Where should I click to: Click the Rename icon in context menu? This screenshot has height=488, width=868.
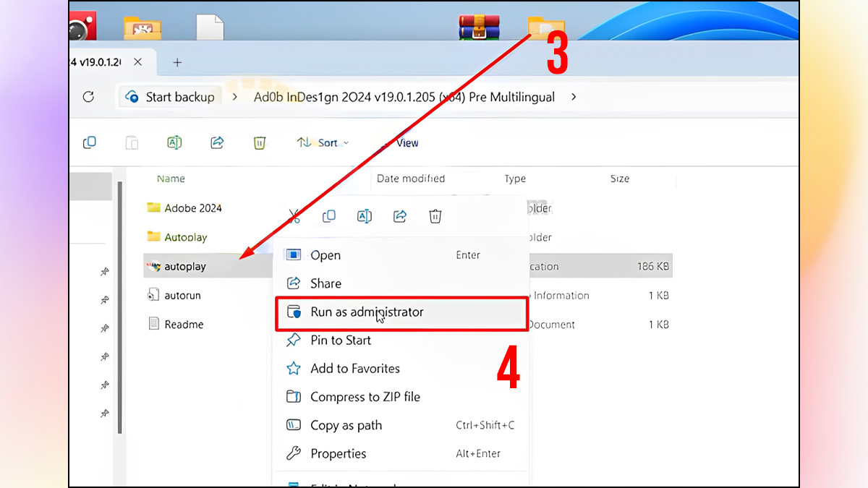tap(365, 215)
